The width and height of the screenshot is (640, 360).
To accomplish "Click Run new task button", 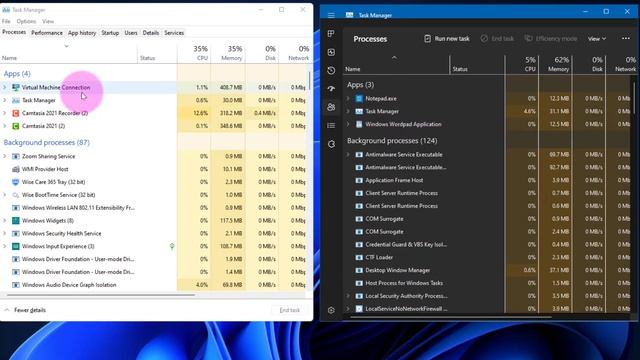I will point(447,39).
